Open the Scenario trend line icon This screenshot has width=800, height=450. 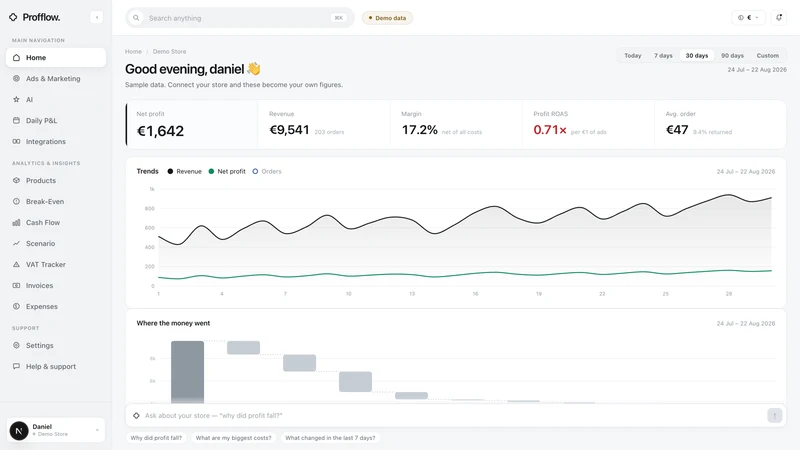click(16, 243)
